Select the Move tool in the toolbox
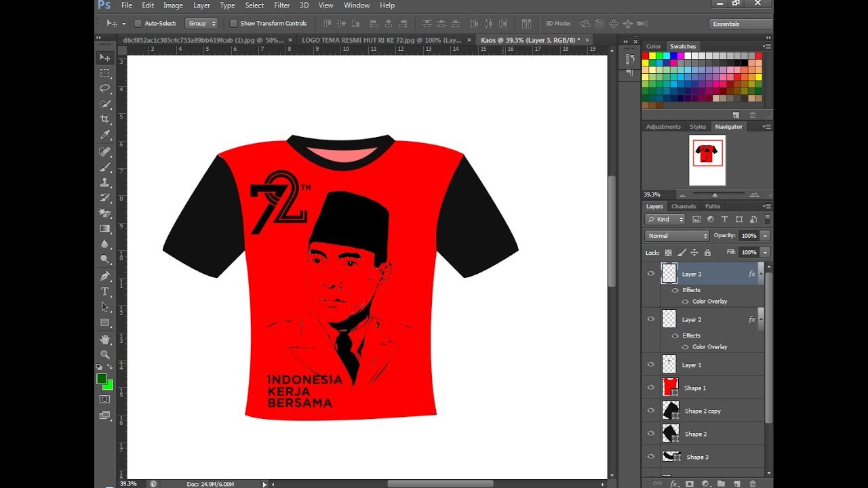The height and width of the screenshot is (488, 868). 104,58
